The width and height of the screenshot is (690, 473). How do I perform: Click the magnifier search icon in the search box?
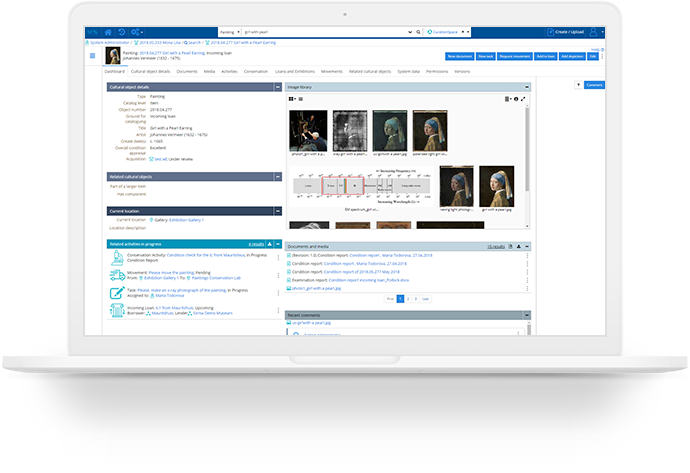click(x=418, y=32)
